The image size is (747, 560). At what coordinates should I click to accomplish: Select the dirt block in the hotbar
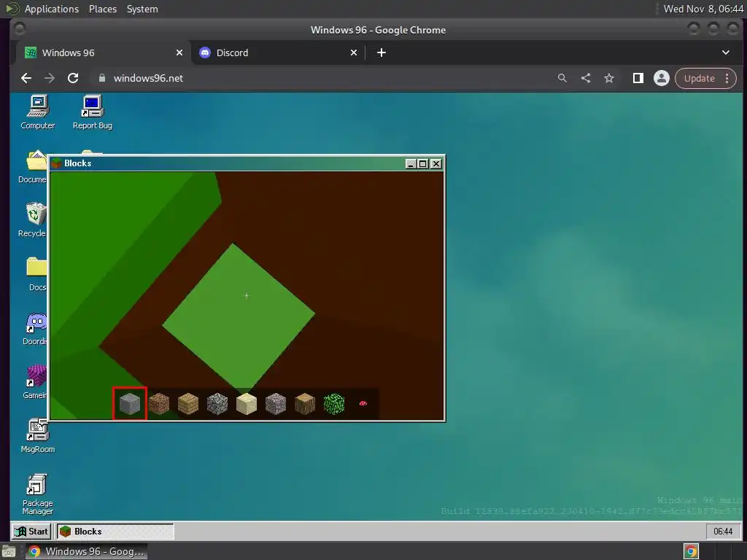point(159,404)
